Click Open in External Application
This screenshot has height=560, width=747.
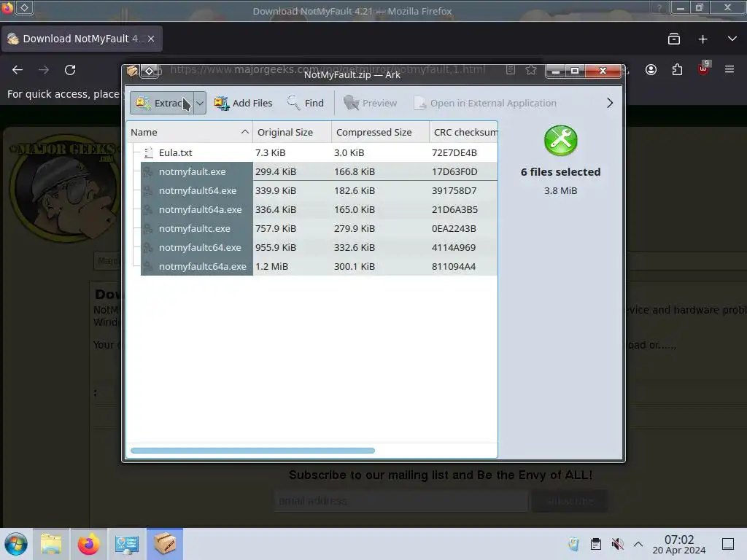pos(485,103)
